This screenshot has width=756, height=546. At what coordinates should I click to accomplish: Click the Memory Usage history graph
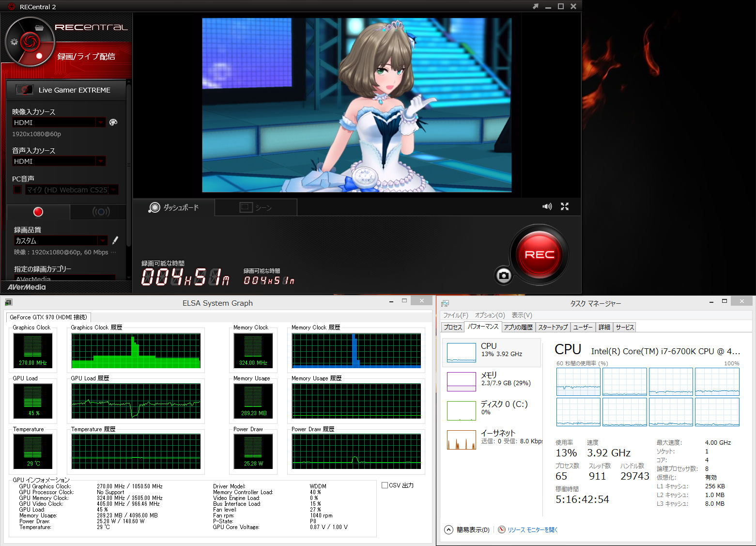click(x=356, y=401)
